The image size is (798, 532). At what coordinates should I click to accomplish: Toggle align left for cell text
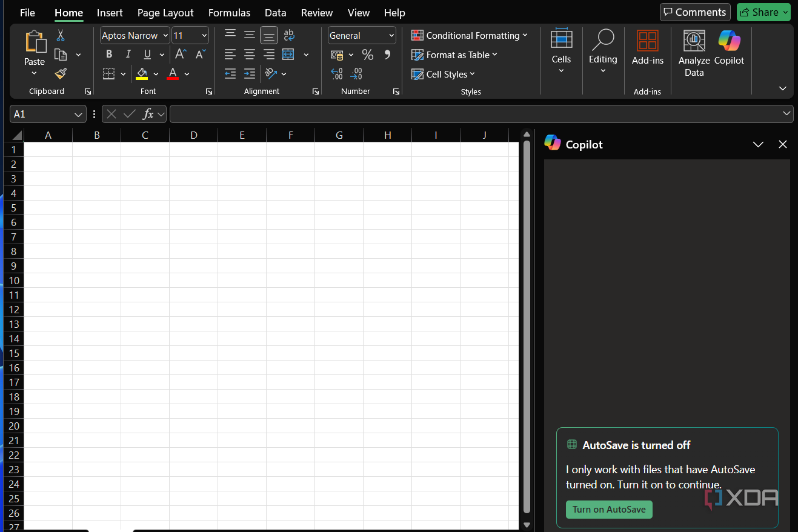point(230,55)
